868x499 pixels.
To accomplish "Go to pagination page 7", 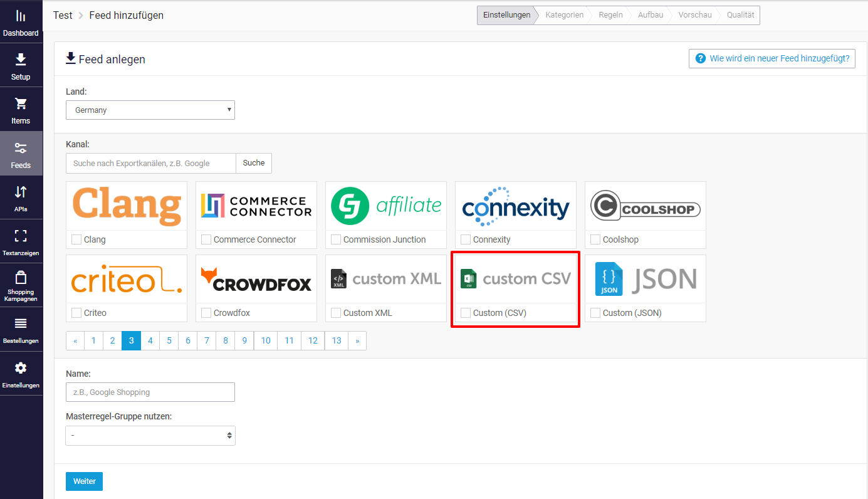I will coord(206,340).
